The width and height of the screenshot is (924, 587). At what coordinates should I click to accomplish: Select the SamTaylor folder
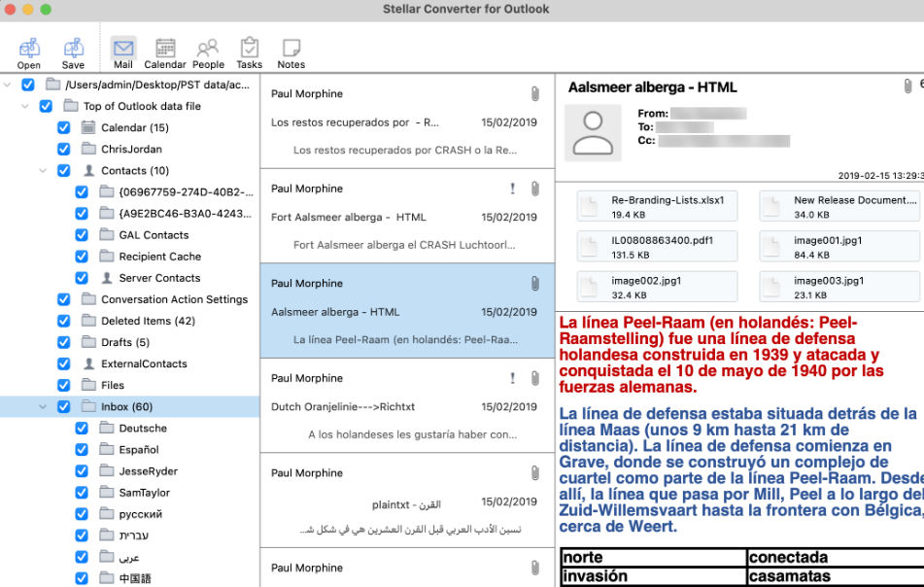click(x=145, y=493)
